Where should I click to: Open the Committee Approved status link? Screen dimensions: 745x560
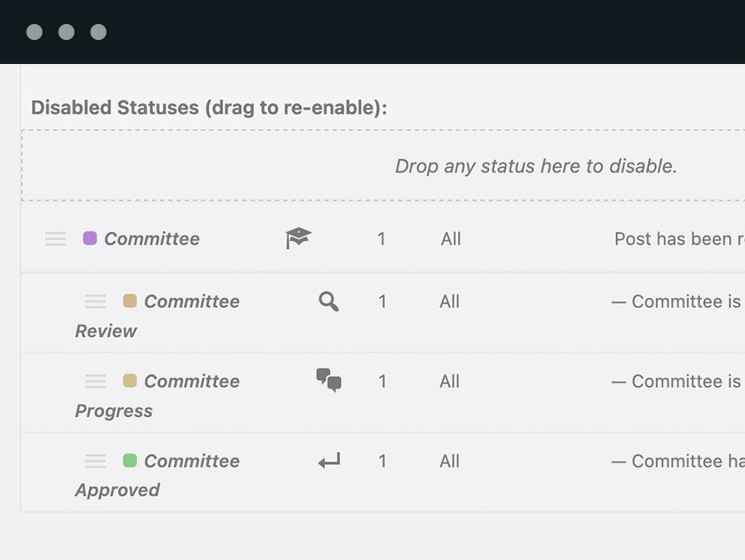pyautogui.click(x=191, y=462)
